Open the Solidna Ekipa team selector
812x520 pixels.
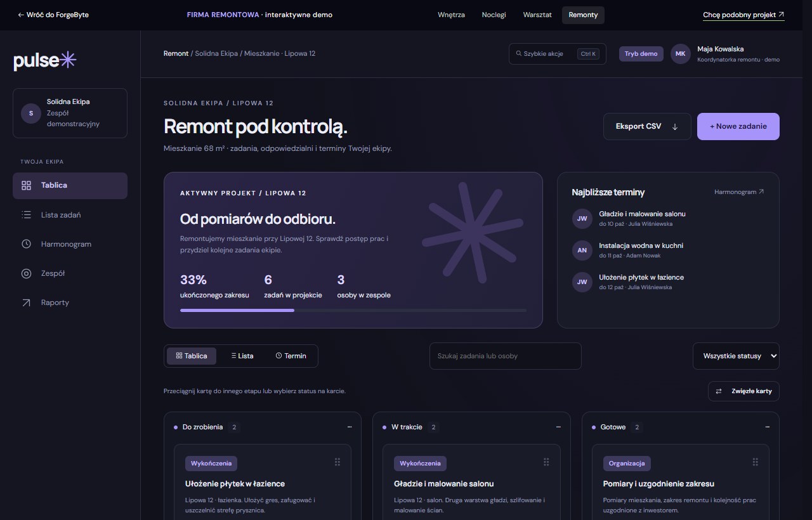[x=70, y=113]
